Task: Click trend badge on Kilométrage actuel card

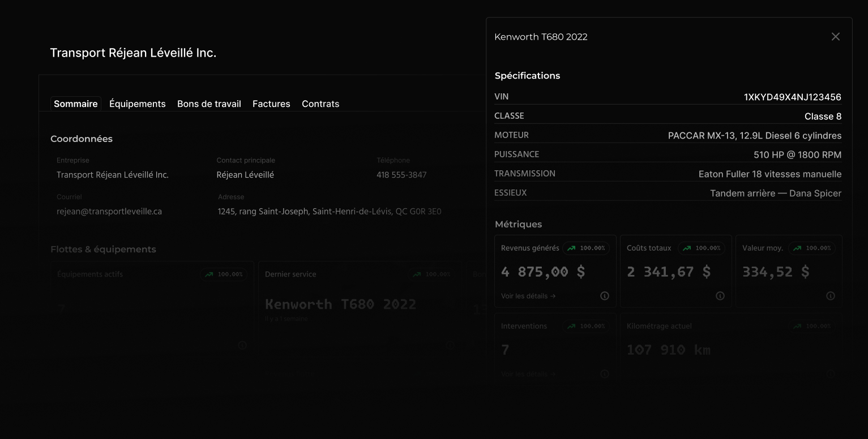Action: click(812, 326)
